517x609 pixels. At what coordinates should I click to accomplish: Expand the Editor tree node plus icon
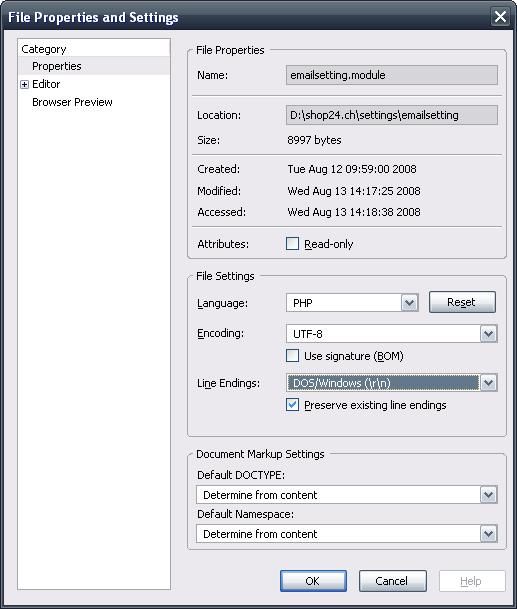[x=24, y=84]
